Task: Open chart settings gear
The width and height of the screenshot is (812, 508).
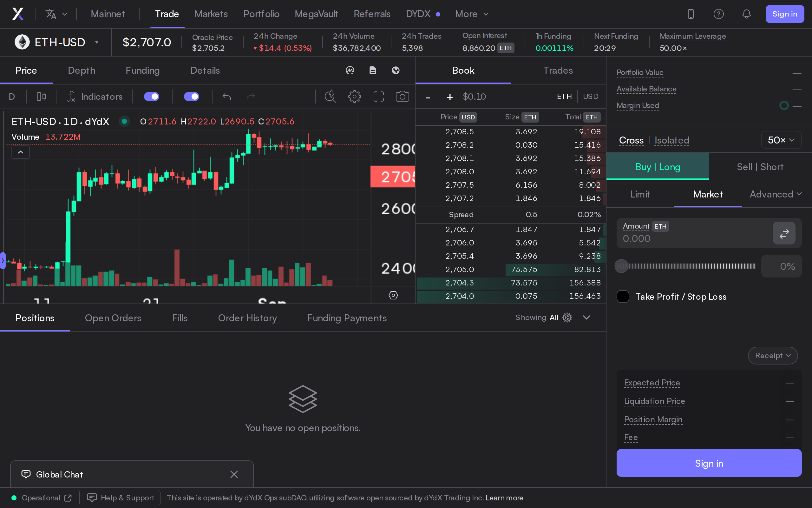Action: coord(354,97)
